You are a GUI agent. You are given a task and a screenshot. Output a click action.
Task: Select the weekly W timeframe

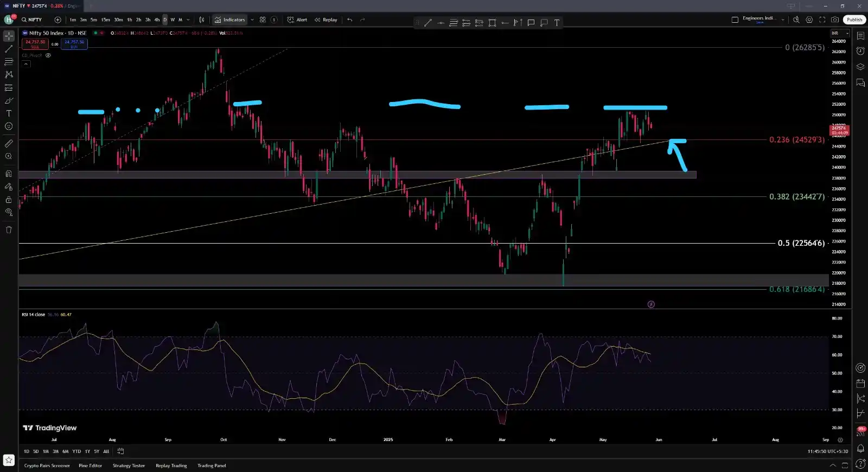(x=173, y=20)
